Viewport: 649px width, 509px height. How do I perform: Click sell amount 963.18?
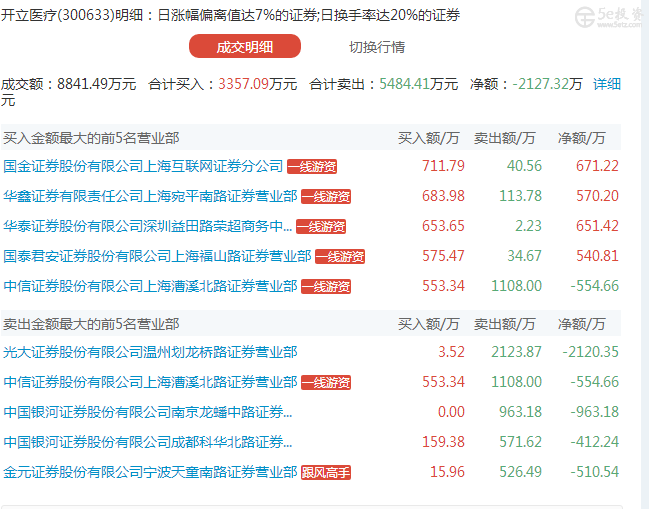520,412
